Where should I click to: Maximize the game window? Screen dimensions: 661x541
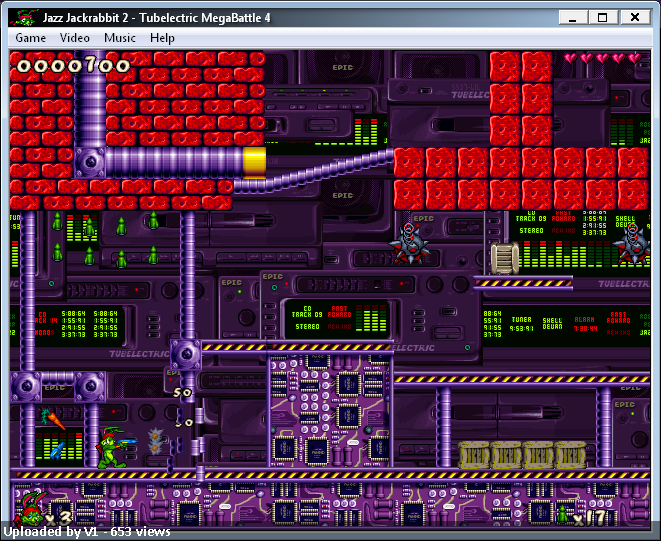602,17
